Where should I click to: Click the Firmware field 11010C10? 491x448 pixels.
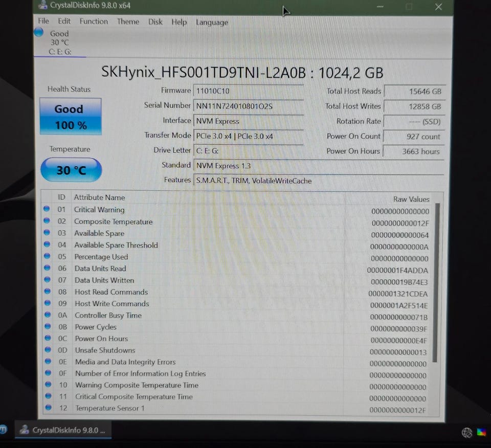249,91
